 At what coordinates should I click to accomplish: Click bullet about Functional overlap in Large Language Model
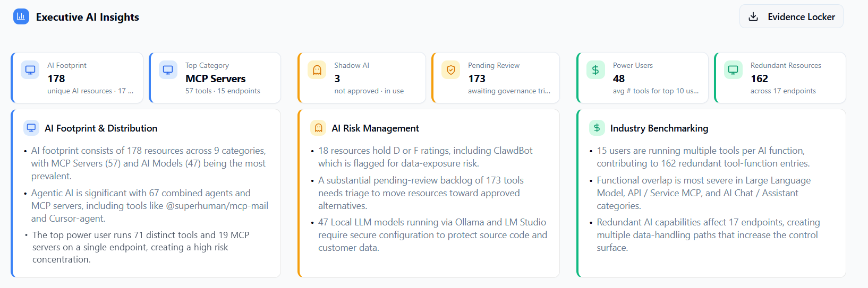click(x=704, y=193)
